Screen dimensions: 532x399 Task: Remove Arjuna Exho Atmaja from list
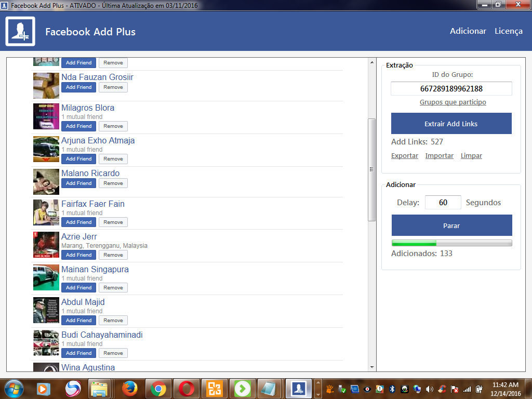coord(113,159)
